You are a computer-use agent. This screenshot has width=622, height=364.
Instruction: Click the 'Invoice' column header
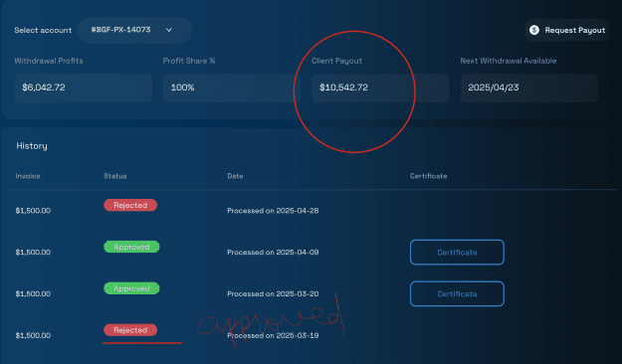click(x=28, y=176)
